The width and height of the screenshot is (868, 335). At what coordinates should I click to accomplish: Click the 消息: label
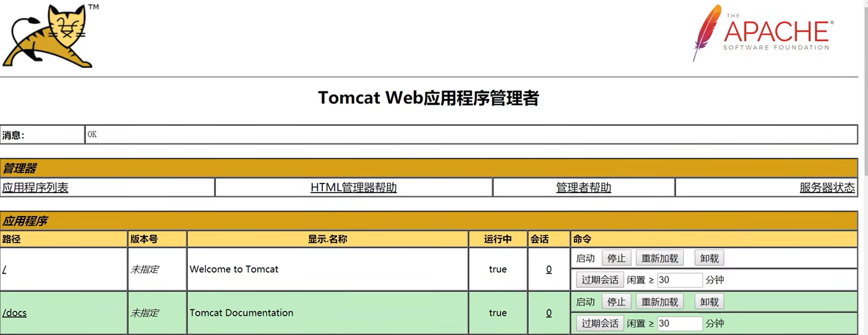click(13, 135)
